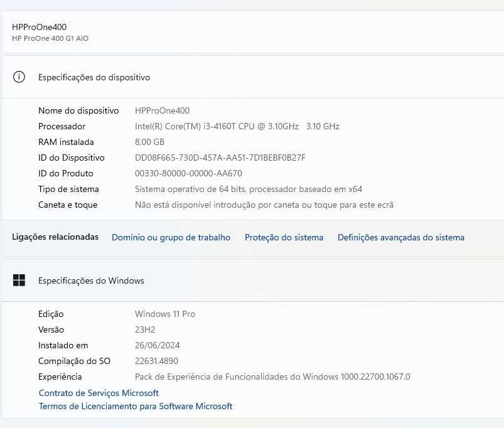Open the Proteção do sistema link
504x428 pixels.
[284, 237]
